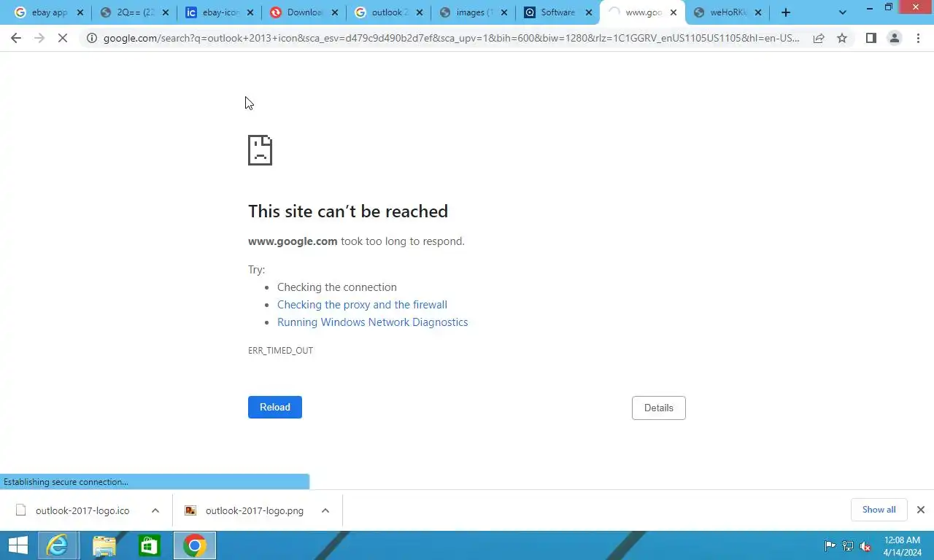Viewport: 934px width, 560px height.
Task: Expand options for outlook-2017-logo.ico download
Action: 155,510
